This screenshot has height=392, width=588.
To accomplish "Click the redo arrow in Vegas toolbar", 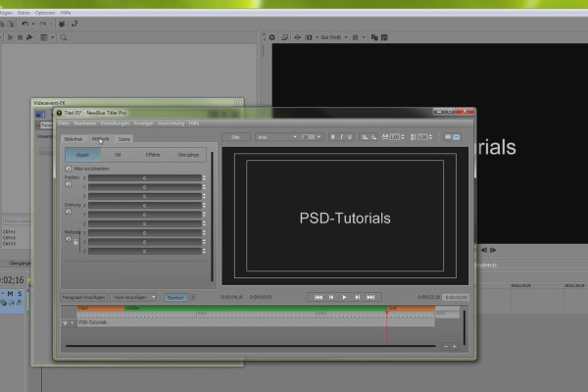I will [43, 24].
